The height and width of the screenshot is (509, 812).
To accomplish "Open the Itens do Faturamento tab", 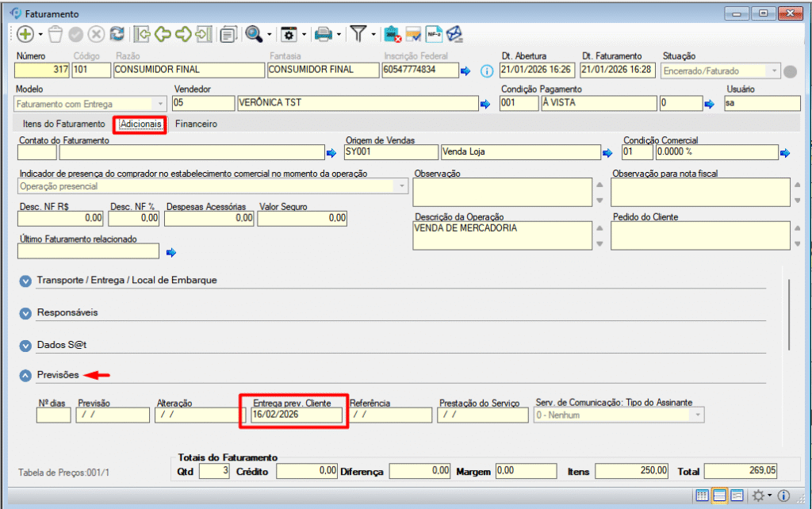I will point(63,124).
